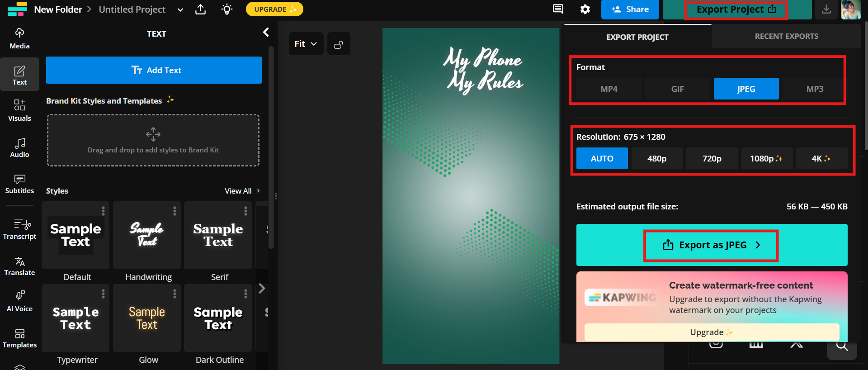Select the Dark Outline sample text style
The width and height of the screenshot is (868, 370).
tap(218, 318)
